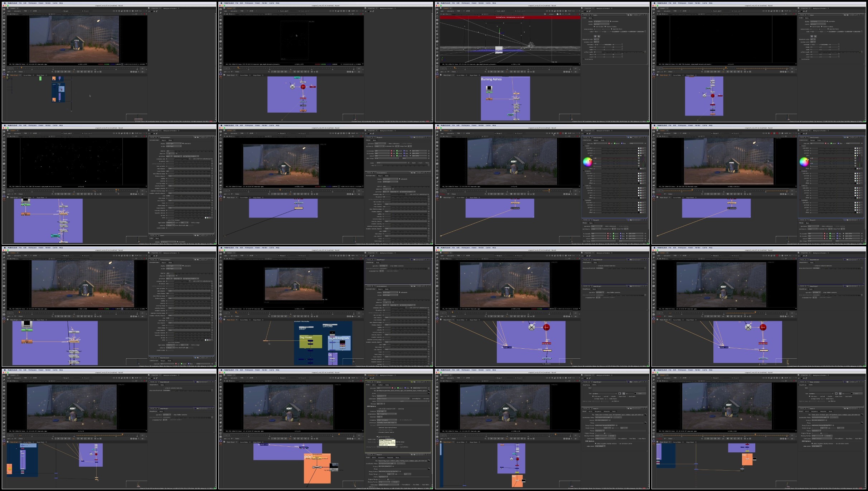Screen dimensions: 868x491
Task: Click pencil icon atop Properties beside wireframe viewer
Action: click(x=590, y=11)
